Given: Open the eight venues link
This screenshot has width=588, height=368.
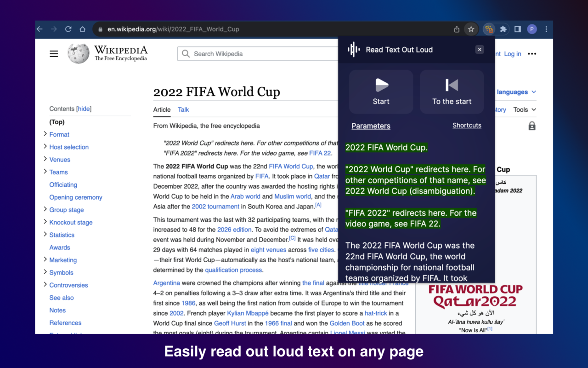Looking at the screenshot, I should point(268,250).
